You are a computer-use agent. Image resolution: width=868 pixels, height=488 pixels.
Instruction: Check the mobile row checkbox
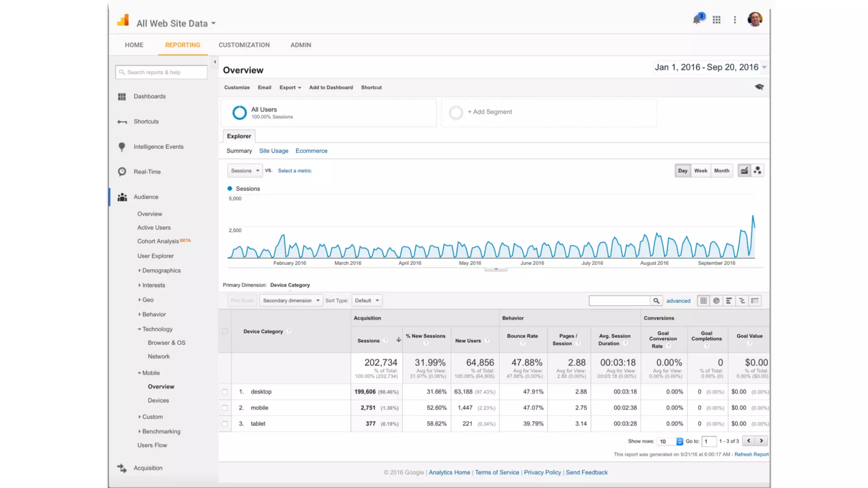225,408
